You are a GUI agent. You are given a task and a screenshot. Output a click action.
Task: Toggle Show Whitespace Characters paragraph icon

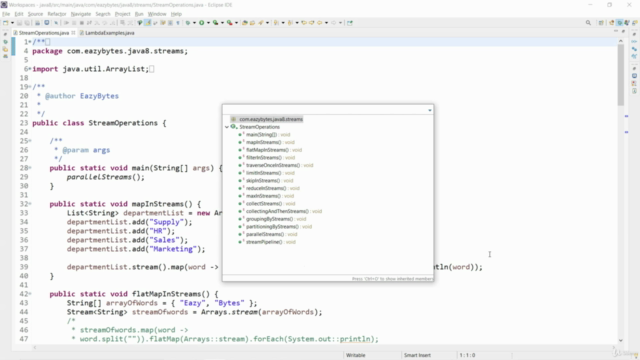point(178,23)
